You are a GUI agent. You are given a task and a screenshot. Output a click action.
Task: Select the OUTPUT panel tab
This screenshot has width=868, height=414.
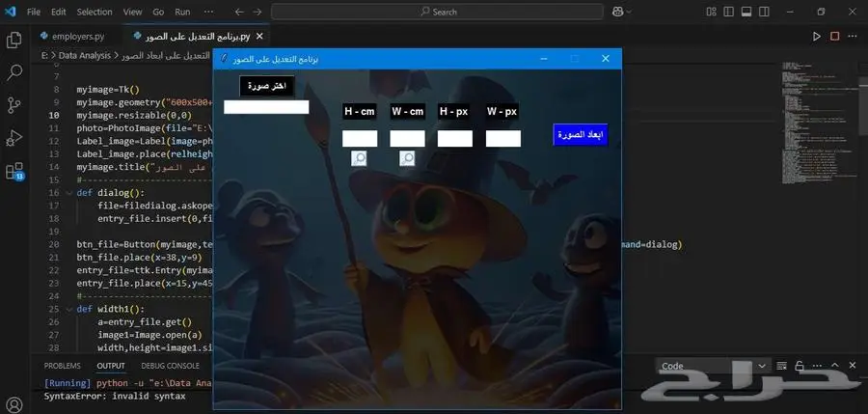111,366
